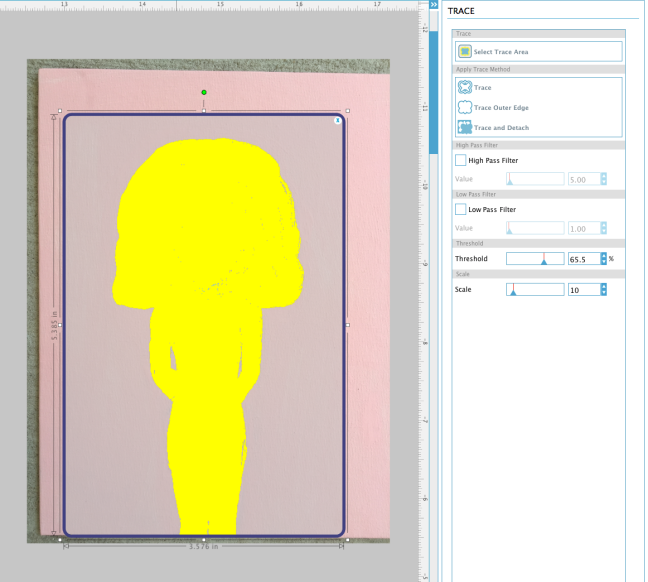Screen dimensions: 648x582
Task: Click the High Pass value field showing 5.00
Action: [584, 179]
